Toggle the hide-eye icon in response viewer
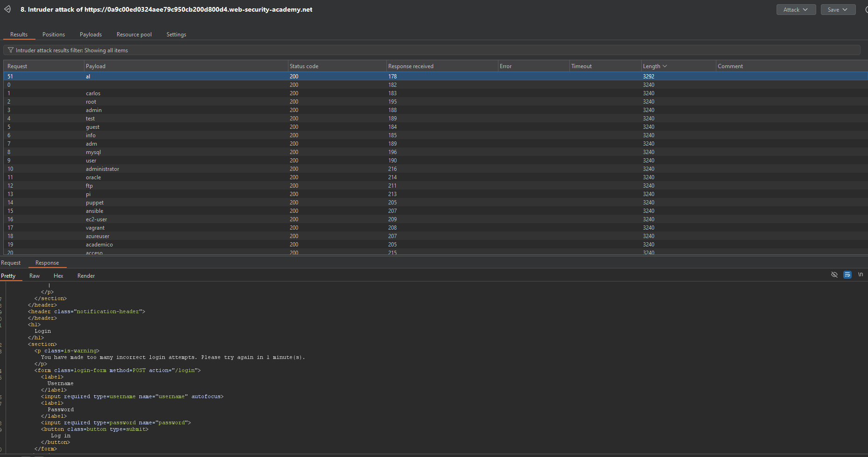 pyautogui.click(x=834, y=274)
